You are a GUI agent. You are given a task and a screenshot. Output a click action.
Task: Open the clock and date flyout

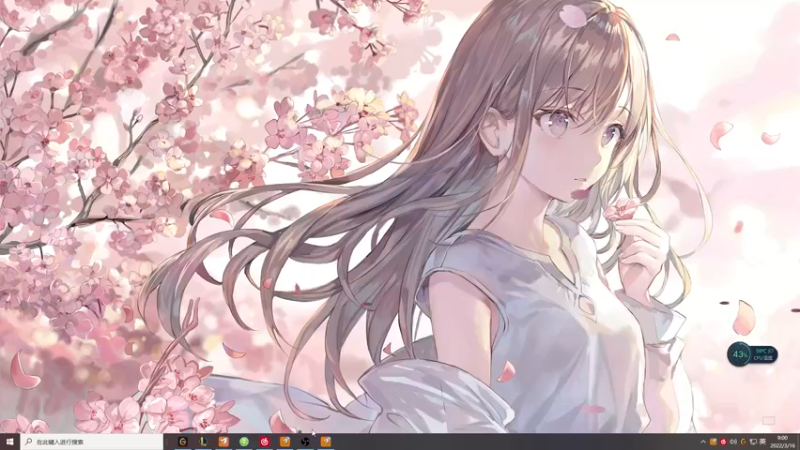(783, 442)
